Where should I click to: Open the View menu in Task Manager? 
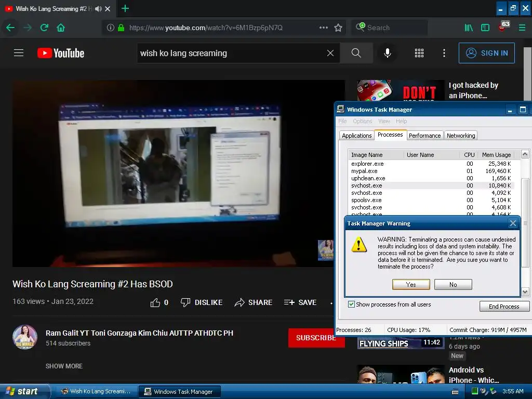[x=384, y=121]
